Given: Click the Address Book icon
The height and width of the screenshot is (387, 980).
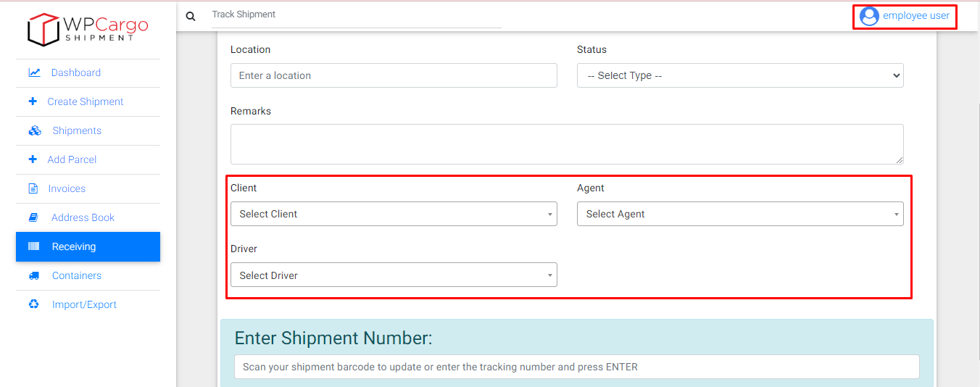Looking at the screenshot, I should point(33,217).
